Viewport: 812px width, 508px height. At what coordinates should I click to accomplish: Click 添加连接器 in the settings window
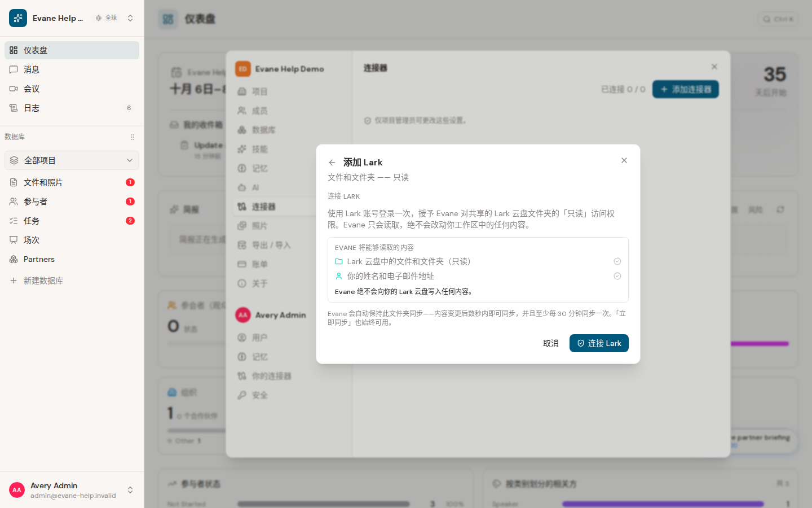click(686, 89)
